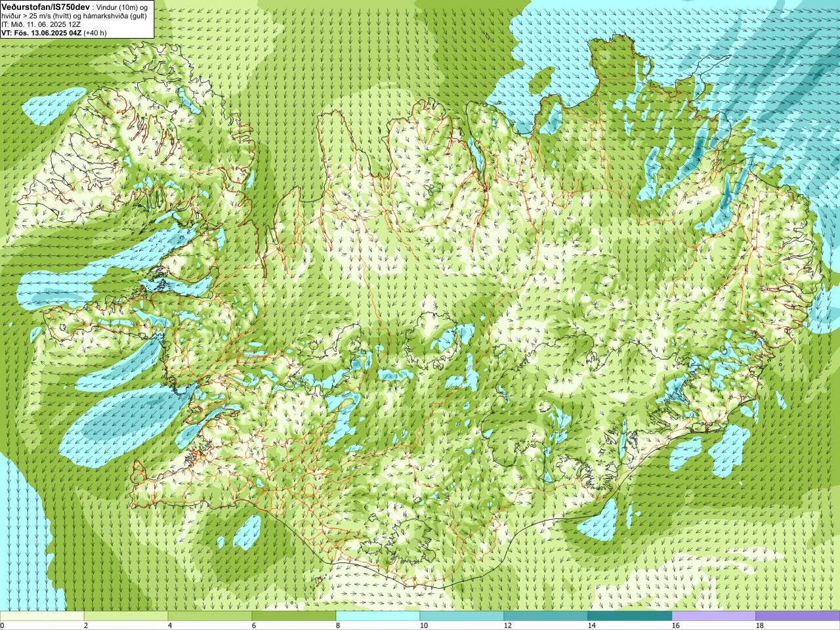
Task: Click the legend label '6'
Action: (254, 625)
